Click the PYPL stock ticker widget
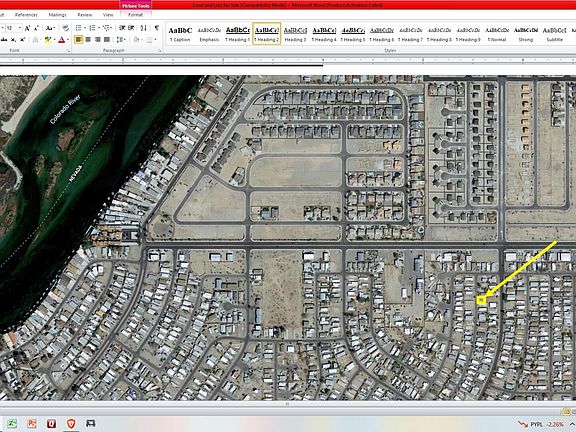The image size is (576, 432). [541, 424]
